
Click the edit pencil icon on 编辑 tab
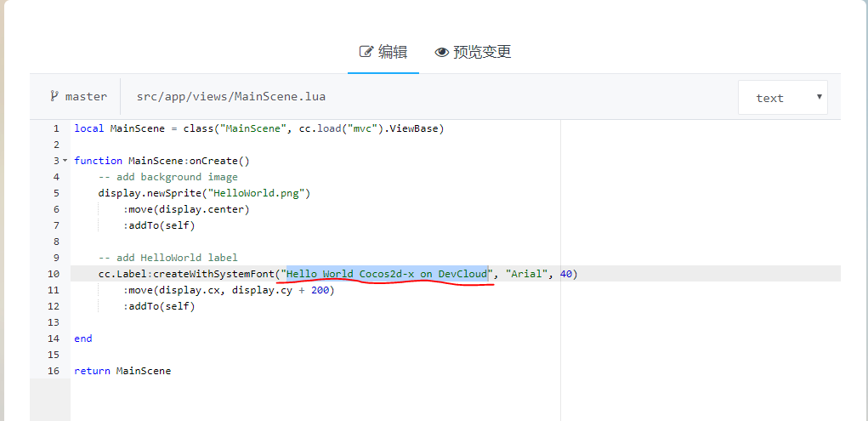[x=366, y=52]
